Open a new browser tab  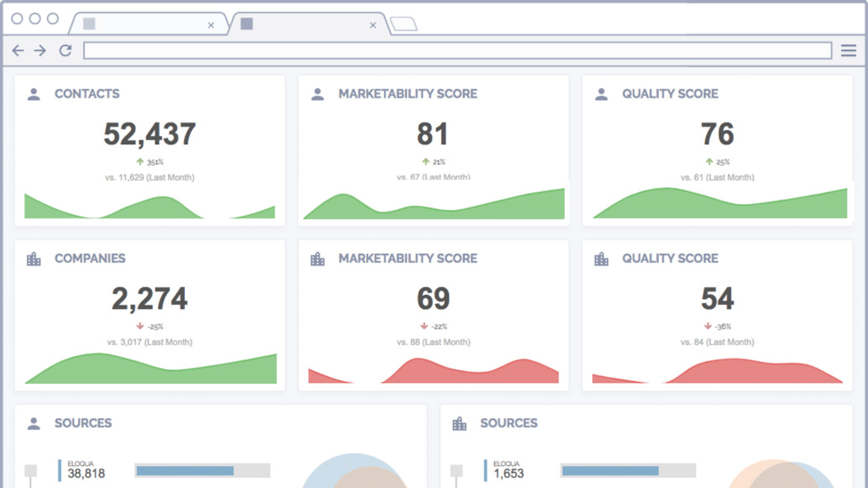click(404, 24)
